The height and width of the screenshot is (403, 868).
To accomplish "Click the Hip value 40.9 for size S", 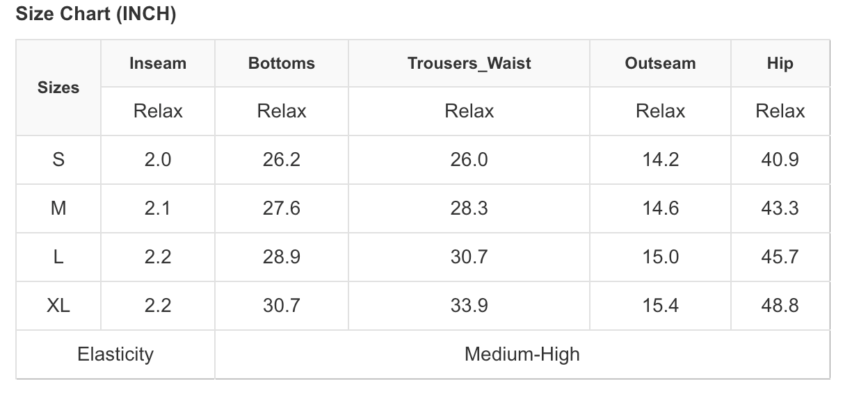I will point(780,160).
